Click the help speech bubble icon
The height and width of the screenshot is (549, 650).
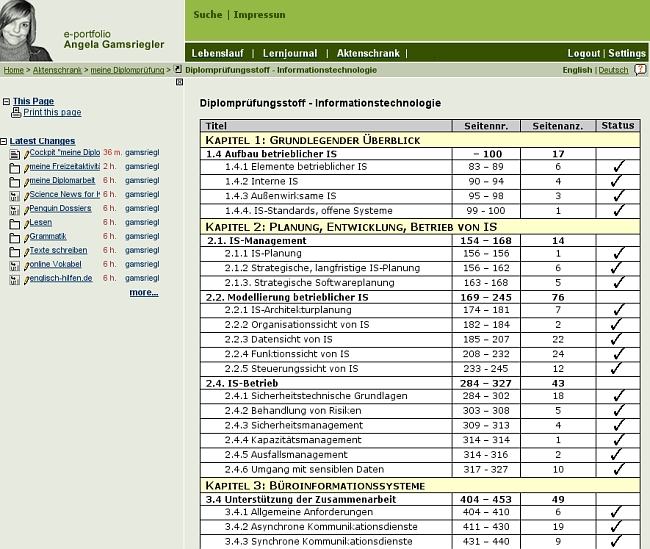click(x=641, y=70)
